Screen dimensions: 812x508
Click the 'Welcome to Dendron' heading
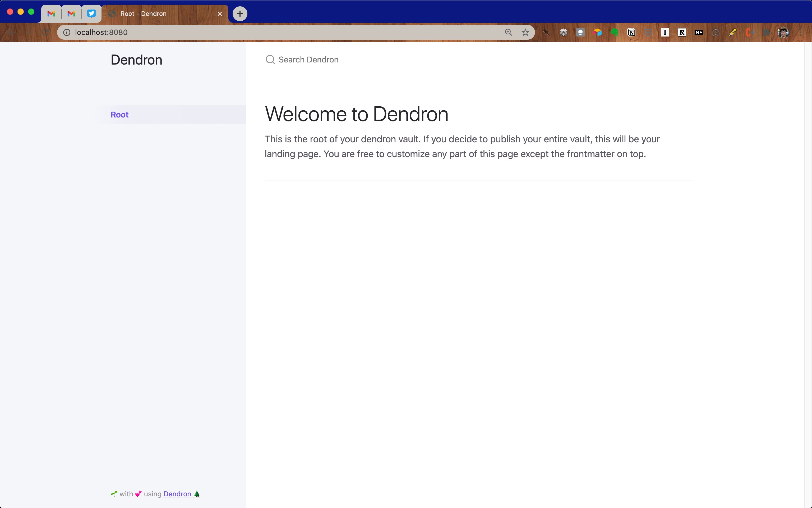pyautogui.click(x=356, y=114)
